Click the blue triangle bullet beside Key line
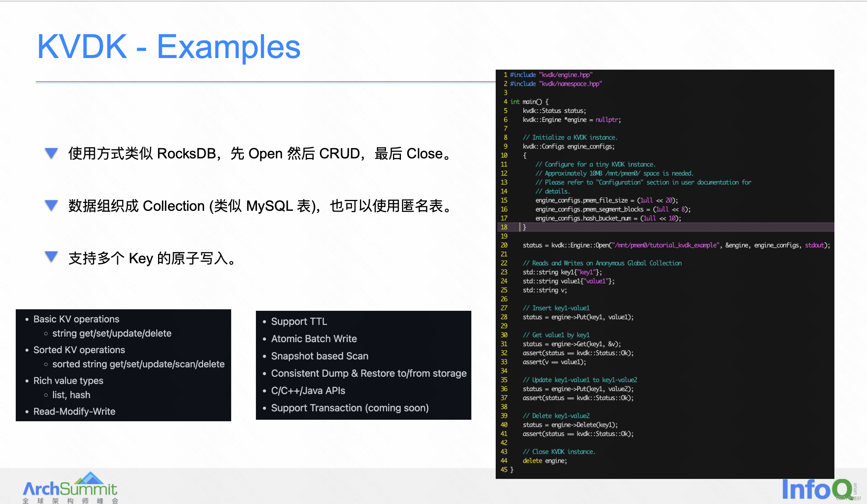This screenshot has height=504, width=867. [x=51, y=257]
